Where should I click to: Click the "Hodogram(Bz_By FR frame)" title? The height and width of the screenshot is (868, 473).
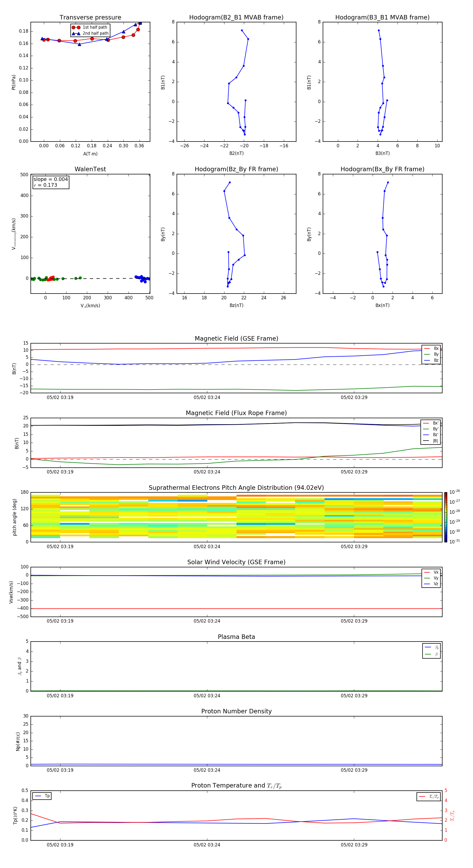pos(236,169)
